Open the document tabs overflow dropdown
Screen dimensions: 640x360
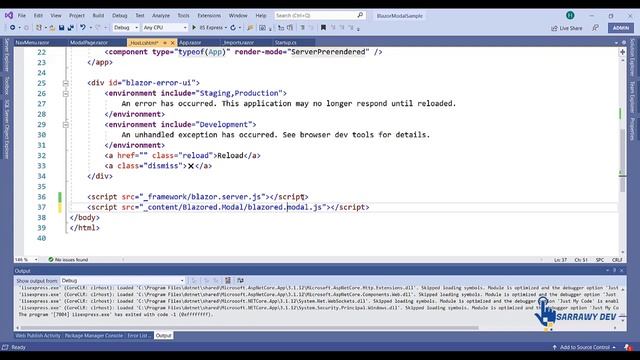point(616,43)
